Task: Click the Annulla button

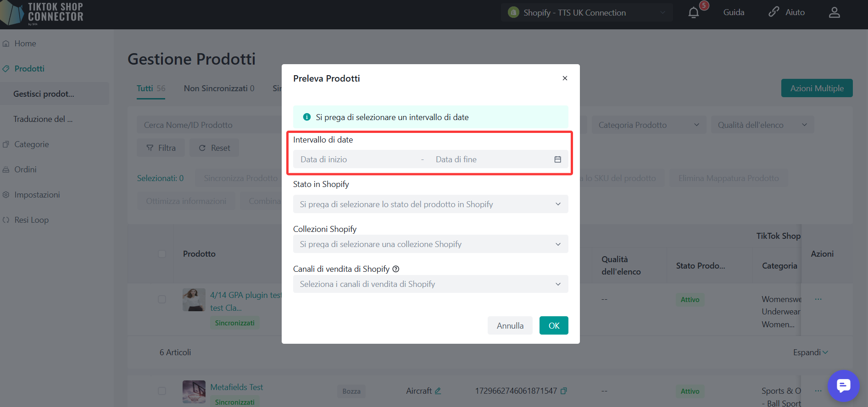Action: [x=510, y=325]
